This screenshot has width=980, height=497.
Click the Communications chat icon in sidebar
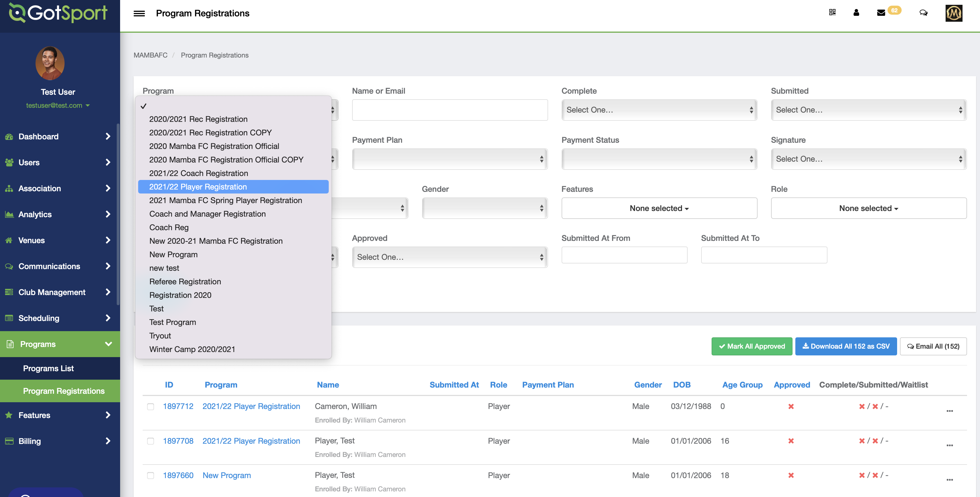coord(9,266)
